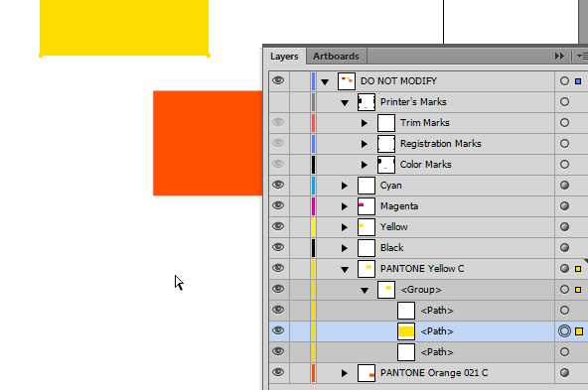588x390 pixels.
Task: Target the Registration Marks layer circle
Action: click(564, 144)
